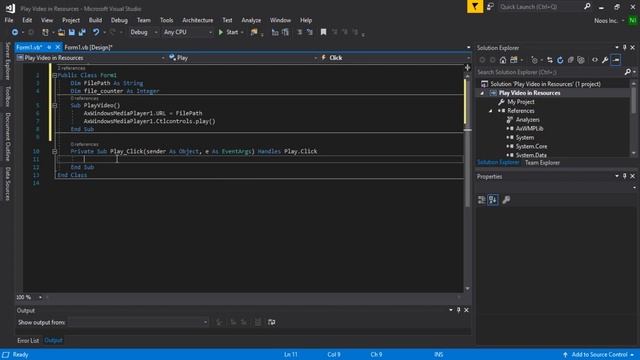Close the Form1.vb tab
This screenshot has height=360, width=640.
(58, 47)
